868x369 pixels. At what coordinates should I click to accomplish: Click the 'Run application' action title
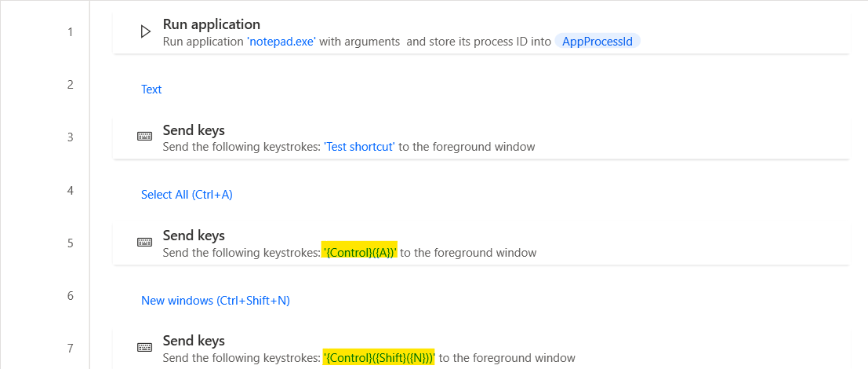click(x=211, y=24)
